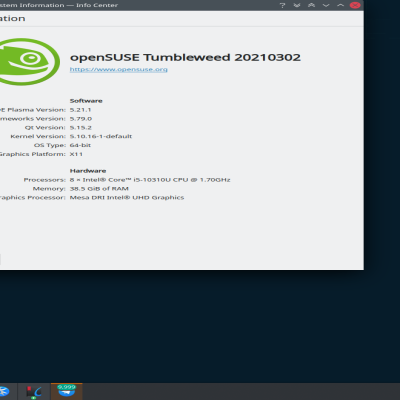Click the Software section heading
The width and height of the screenshot is (400, 400).
[86, 101]
